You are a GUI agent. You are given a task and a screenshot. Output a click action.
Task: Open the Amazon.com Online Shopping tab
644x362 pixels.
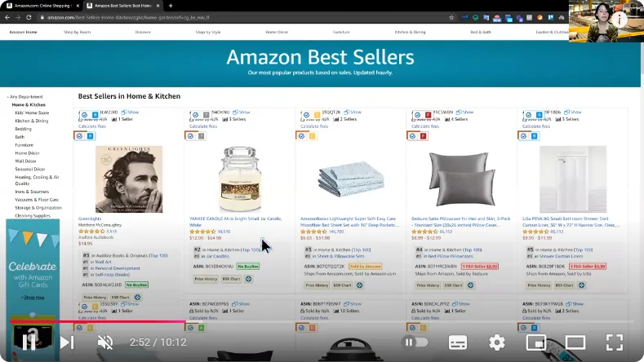(x=42, y=6)
